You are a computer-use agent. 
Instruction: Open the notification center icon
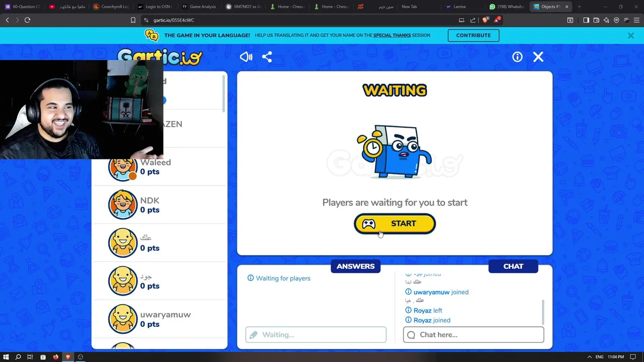click(x=633, y=357)
